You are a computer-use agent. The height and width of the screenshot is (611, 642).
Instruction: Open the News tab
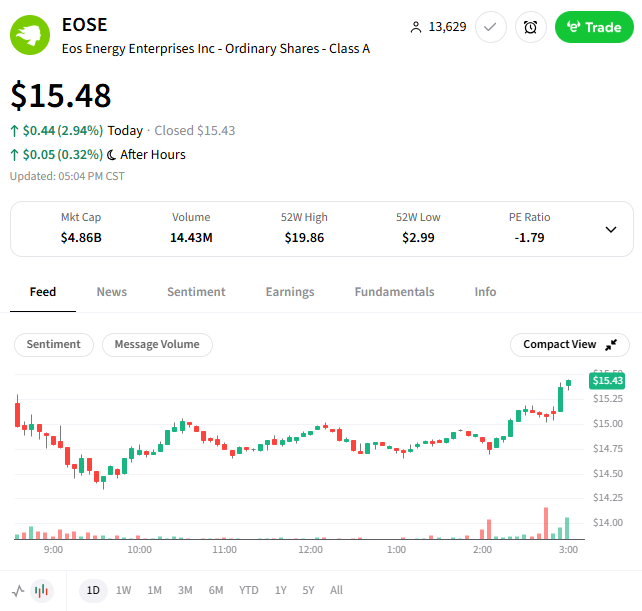click(x=112, y=292)
